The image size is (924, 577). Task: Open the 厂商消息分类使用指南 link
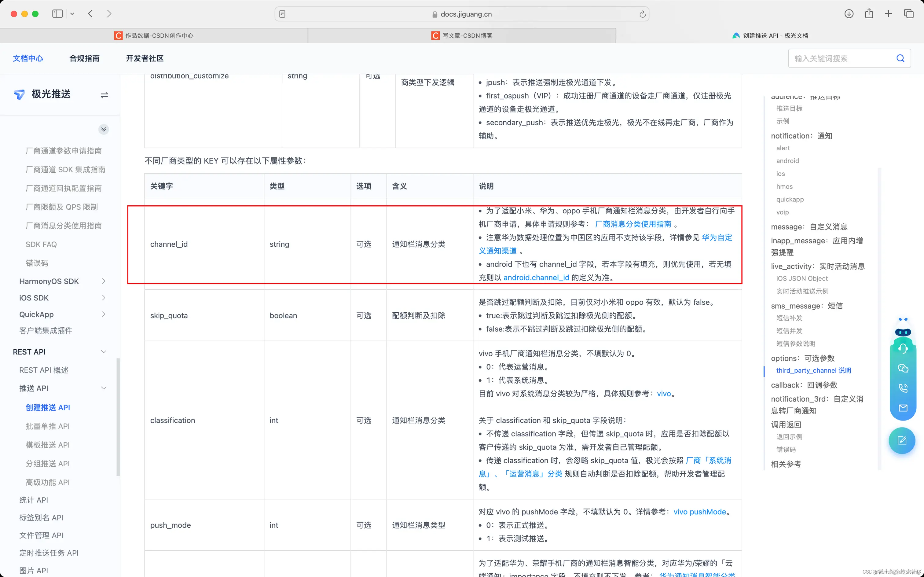coord(633,224)
